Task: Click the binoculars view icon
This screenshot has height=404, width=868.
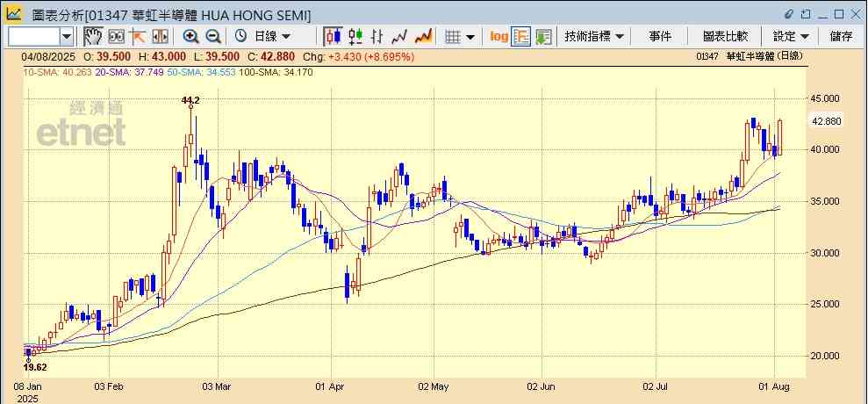Action: point(116,37)
